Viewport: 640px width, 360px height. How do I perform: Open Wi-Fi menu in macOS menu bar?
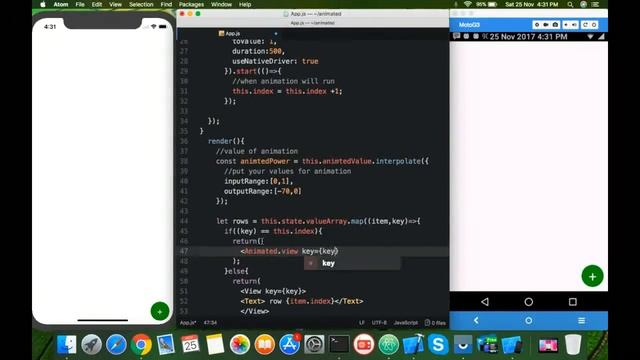pyautogui.click(x=468, y=4)
